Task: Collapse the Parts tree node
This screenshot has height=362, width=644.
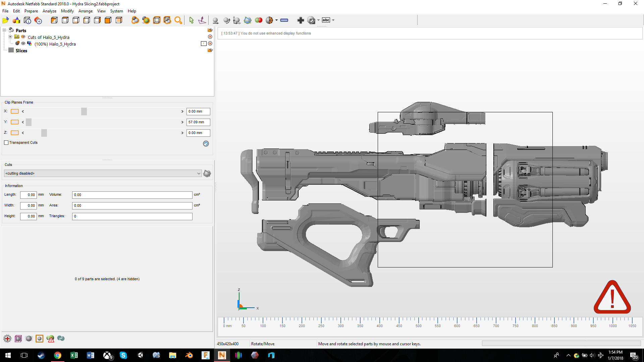Action: [x=4, y=30]
